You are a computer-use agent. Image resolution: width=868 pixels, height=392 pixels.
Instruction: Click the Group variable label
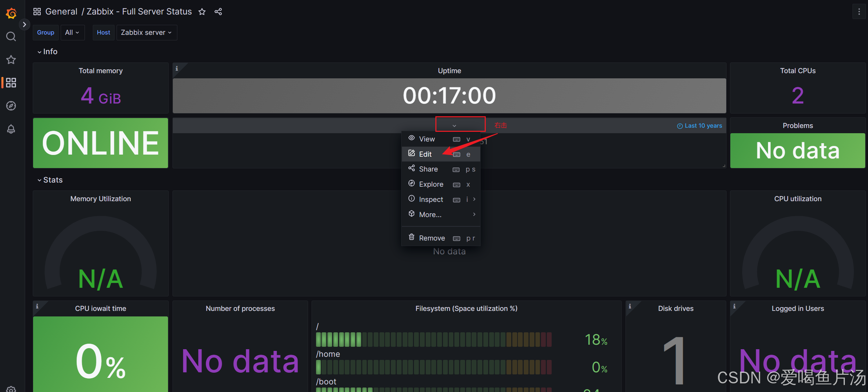tap(46, 32)
